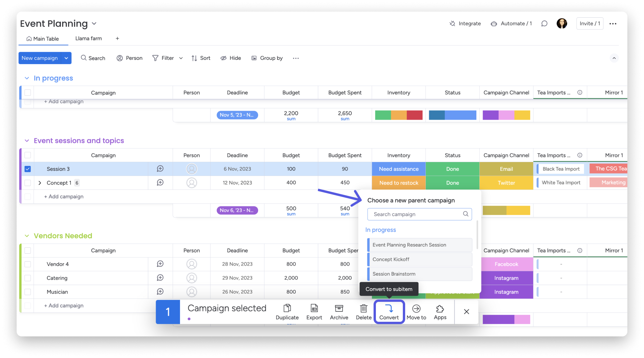644x358 pixels.
Task: Open the Twitter campaign channel label
Action: [506, 183]
